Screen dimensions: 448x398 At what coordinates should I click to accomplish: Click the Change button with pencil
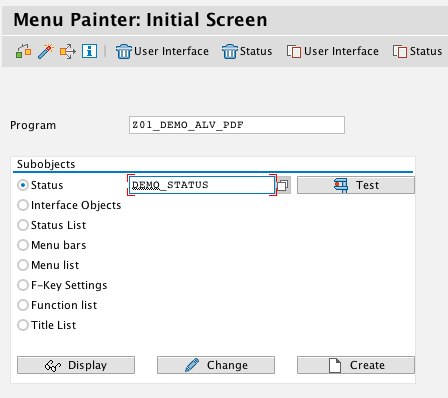pos(216,365)
